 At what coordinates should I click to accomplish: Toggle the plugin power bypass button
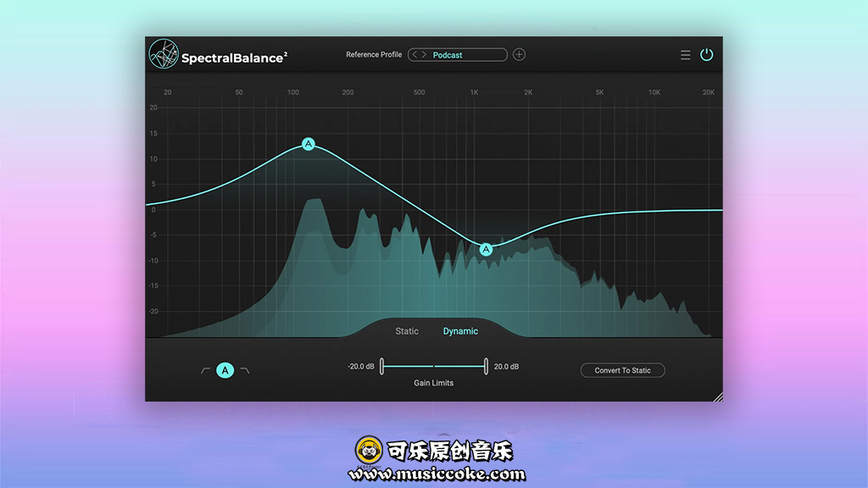pyautogui.click(x=706, y=55)
